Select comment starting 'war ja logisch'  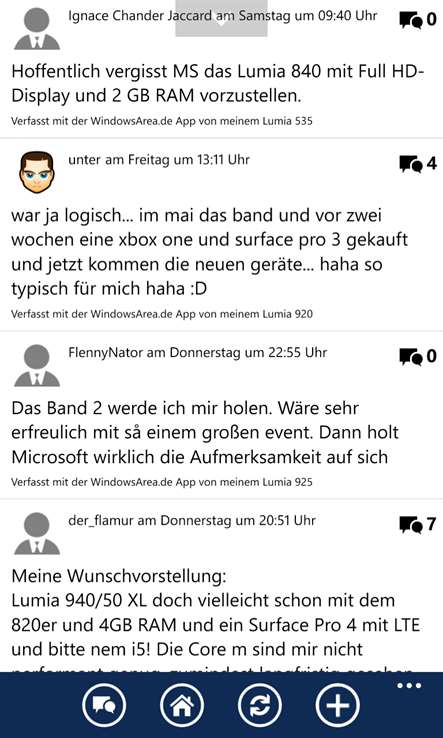coord(209,252)
